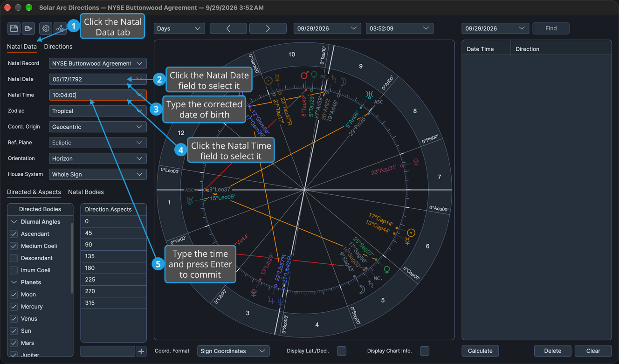
Task: Select the 135 direction aspect row
Action: pyautogui.click(x=114, y=256)
